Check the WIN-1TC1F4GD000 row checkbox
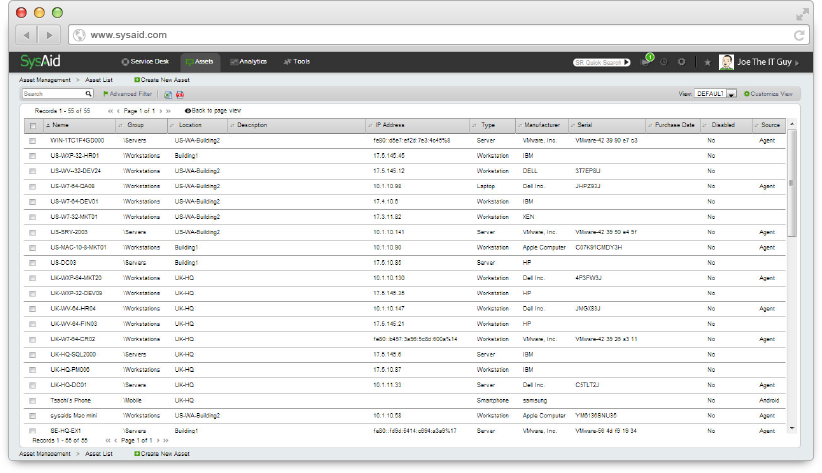 point(33,141)
